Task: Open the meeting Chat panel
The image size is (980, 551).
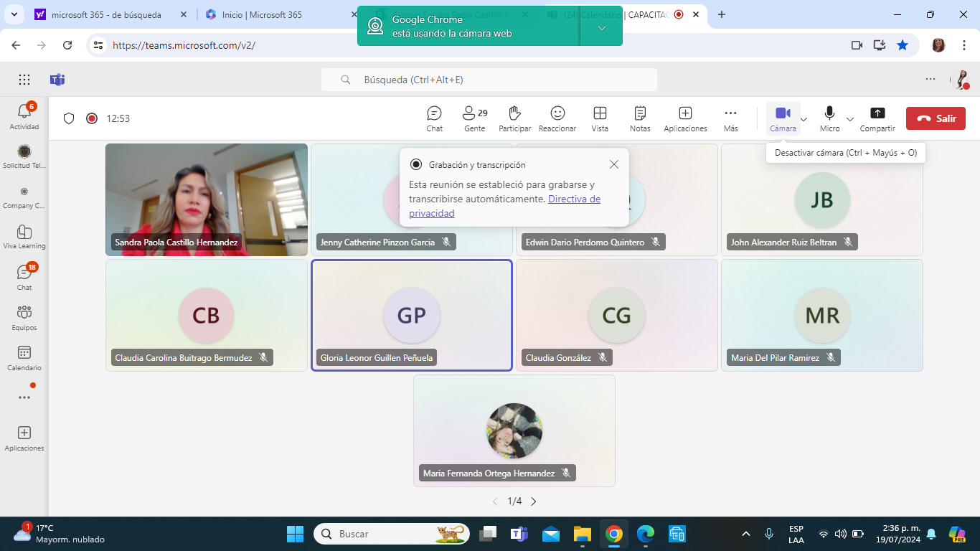Action: click(x=434, y=118)
